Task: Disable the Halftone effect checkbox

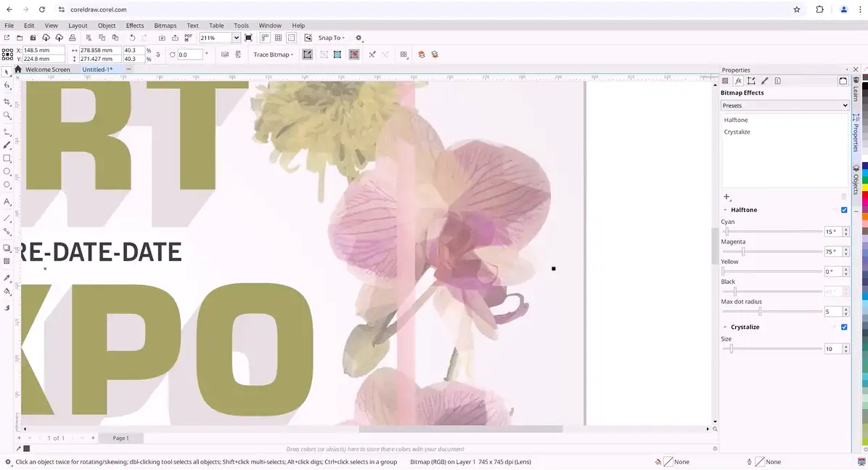Action: click(x=843, y=210)
